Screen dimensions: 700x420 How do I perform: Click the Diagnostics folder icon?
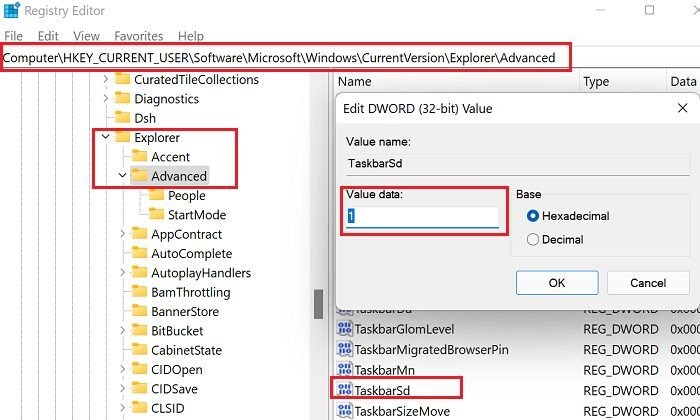[123, 99]
